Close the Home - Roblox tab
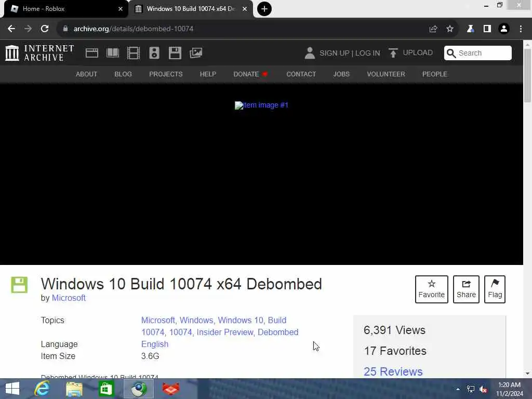 tap(121, 9)
